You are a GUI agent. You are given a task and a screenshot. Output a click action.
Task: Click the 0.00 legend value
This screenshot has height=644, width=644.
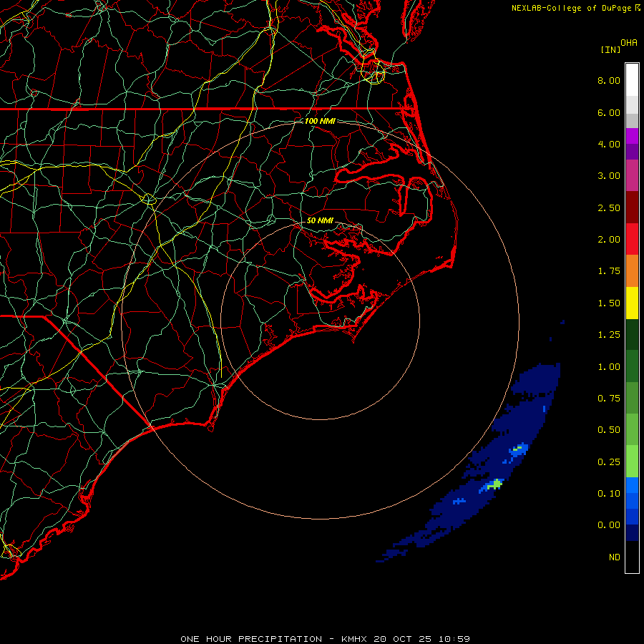[x=609, y=525]
